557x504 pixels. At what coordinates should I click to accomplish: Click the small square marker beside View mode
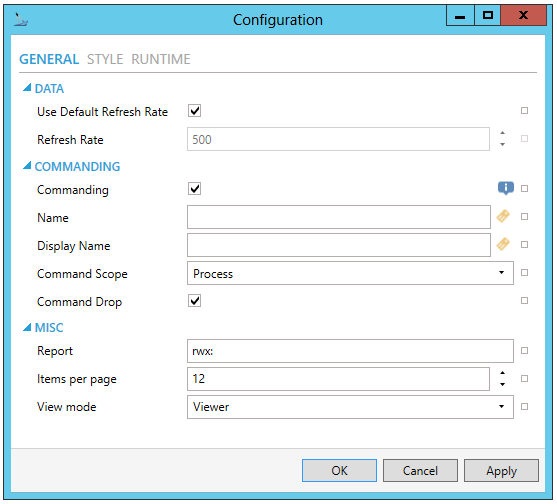(524, 406)
